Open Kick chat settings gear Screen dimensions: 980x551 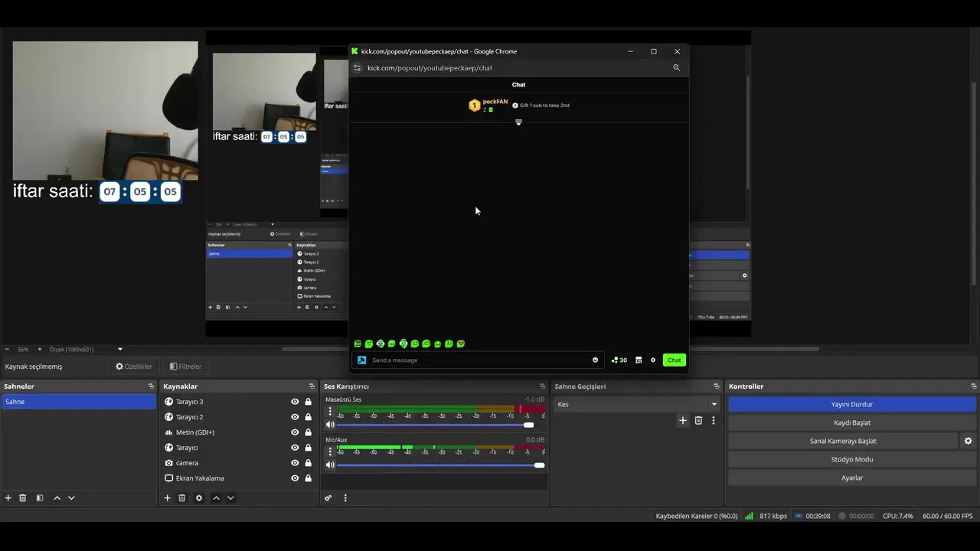653,360
